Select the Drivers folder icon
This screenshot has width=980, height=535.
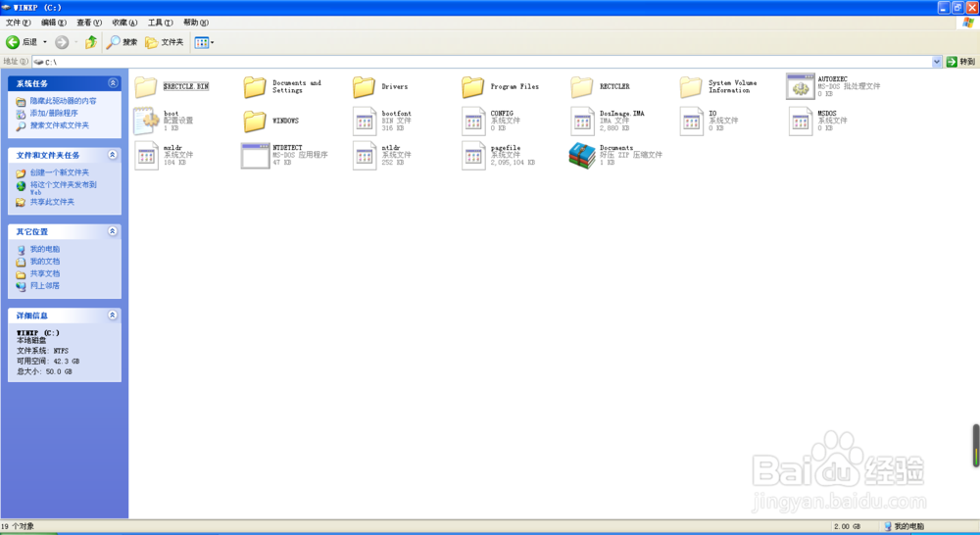pyautogui.click(x=364, y=87)
